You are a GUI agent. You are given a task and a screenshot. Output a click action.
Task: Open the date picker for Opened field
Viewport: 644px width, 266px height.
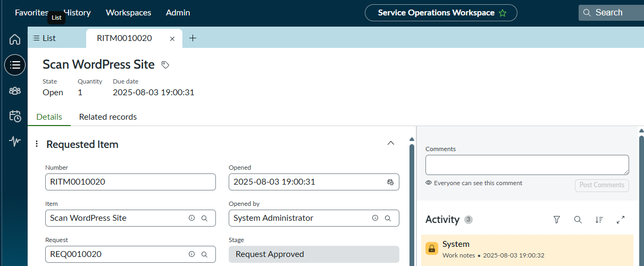point(390,182)
